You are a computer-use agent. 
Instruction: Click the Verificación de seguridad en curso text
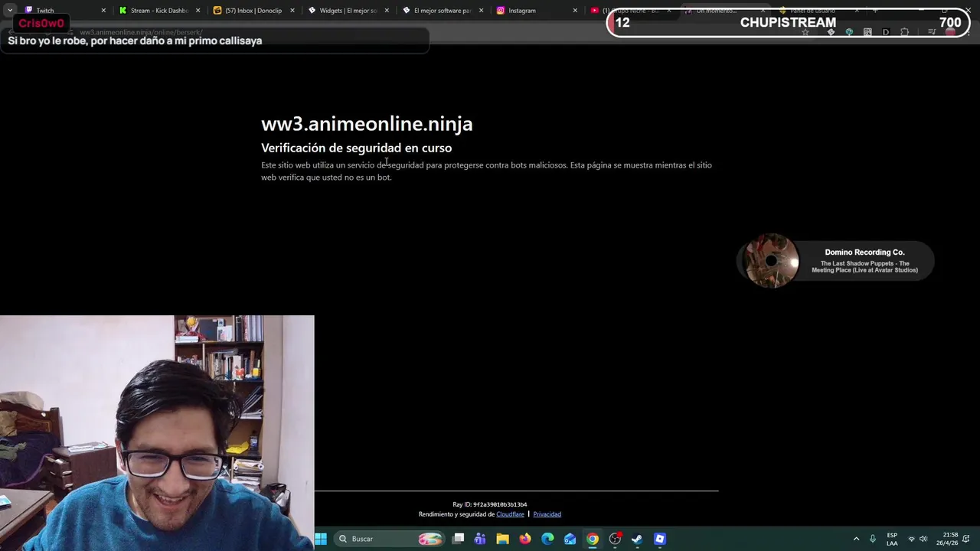[356, 148]
